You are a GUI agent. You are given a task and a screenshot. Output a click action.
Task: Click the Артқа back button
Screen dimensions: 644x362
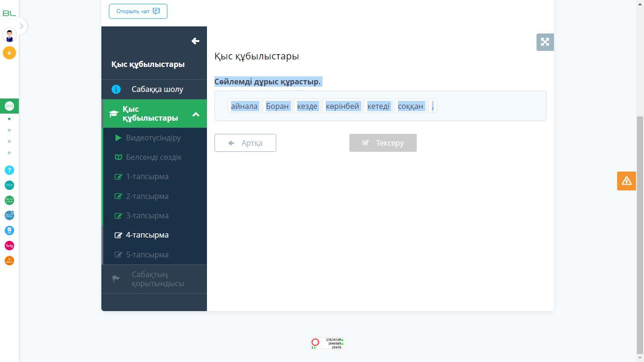245,143
